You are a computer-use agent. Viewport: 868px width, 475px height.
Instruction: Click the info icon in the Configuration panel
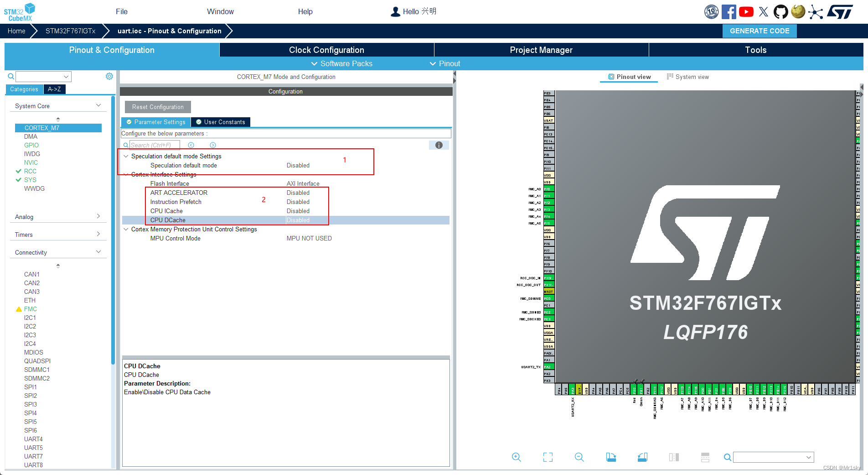point(439,145)
